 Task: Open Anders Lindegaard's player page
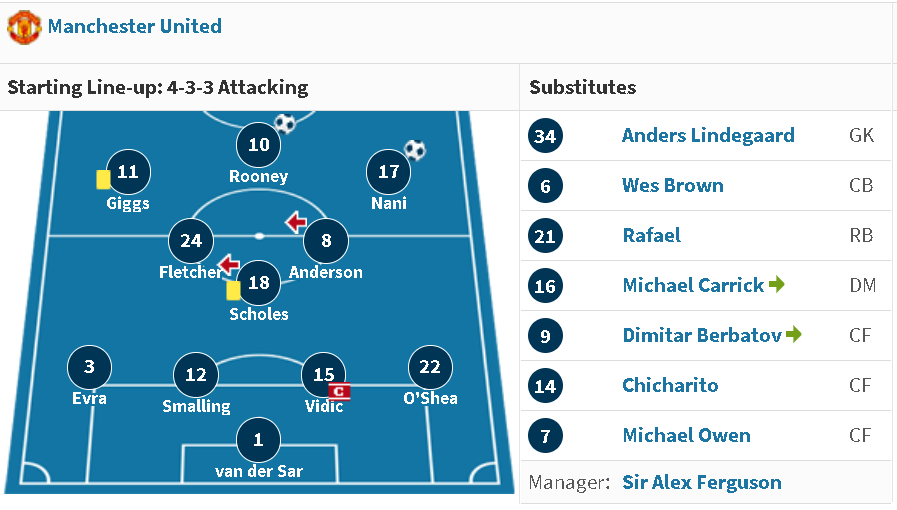pos(708,136)
